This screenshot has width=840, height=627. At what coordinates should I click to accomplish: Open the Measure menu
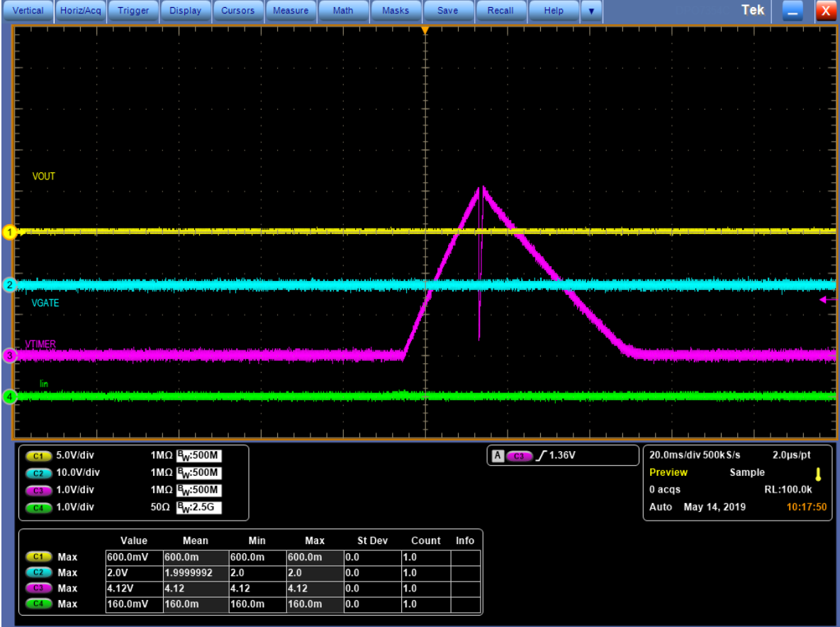pos(291,11)
